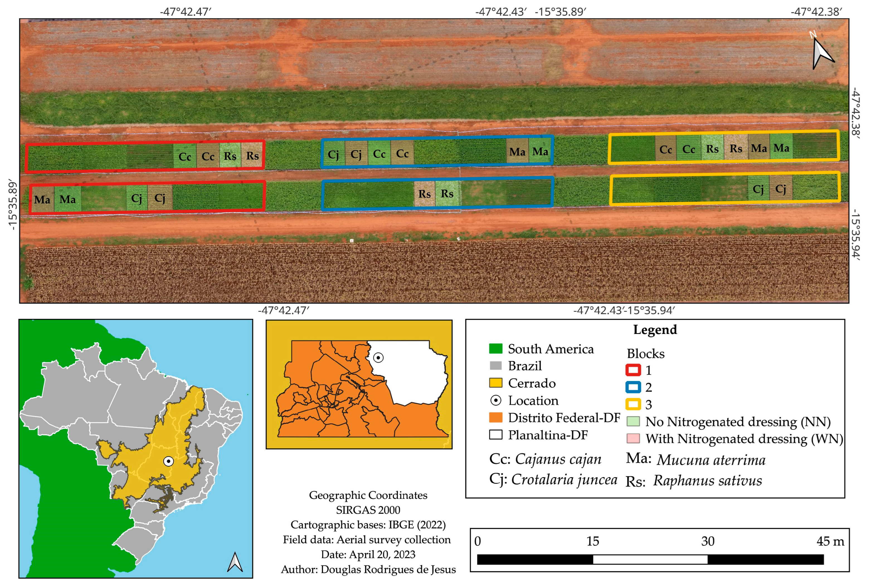Click the leftmost Ma plot in block 1
This screenshot has width=869, height=588.
42,200
